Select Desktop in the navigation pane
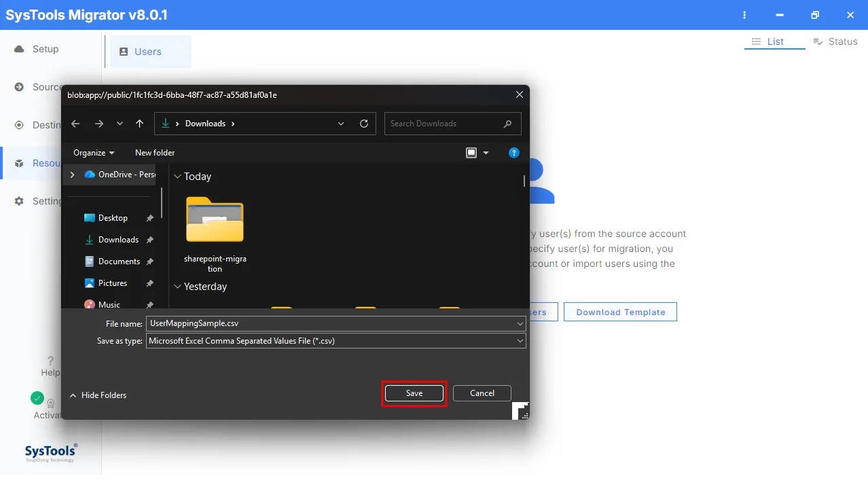The image size is (868, 487). pos(113,218)
